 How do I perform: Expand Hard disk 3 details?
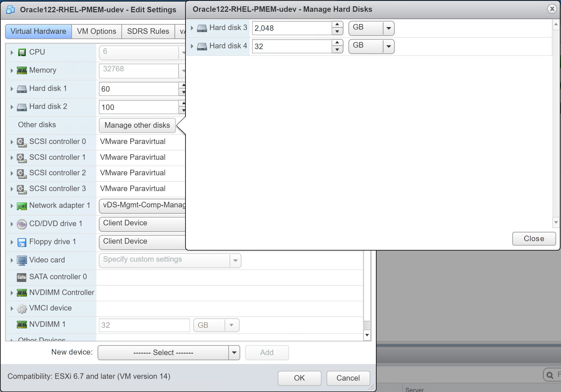click(x=192, y=28)
